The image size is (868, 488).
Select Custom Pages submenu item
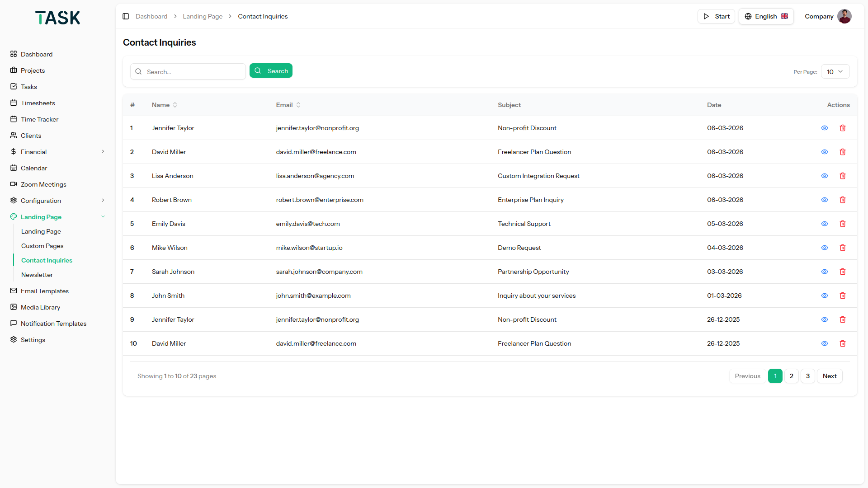pos(42,246)
